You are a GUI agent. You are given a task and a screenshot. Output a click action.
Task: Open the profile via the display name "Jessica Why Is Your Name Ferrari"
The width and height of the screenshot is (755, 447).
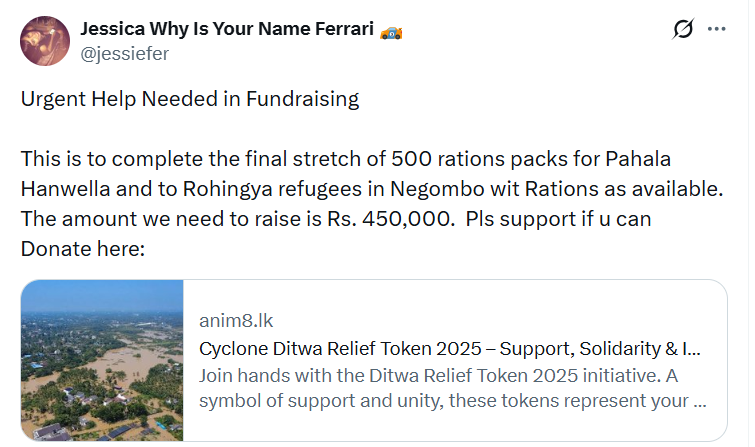pyautogui.click(x=226, y=31)
